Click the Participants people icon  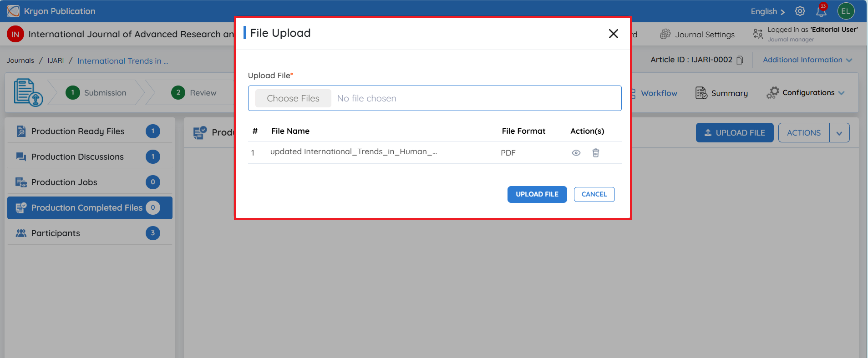tap(21, 233)
